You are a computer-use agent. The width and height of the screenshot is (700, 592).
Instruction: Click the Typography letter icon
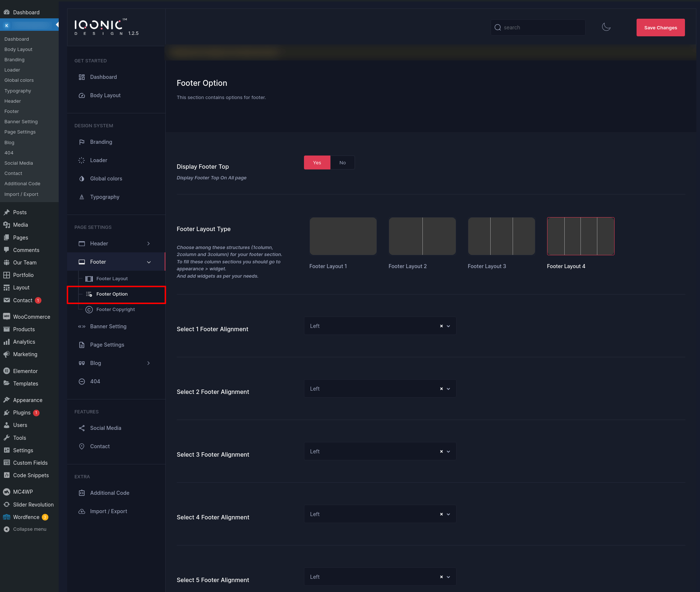(82, 197)
